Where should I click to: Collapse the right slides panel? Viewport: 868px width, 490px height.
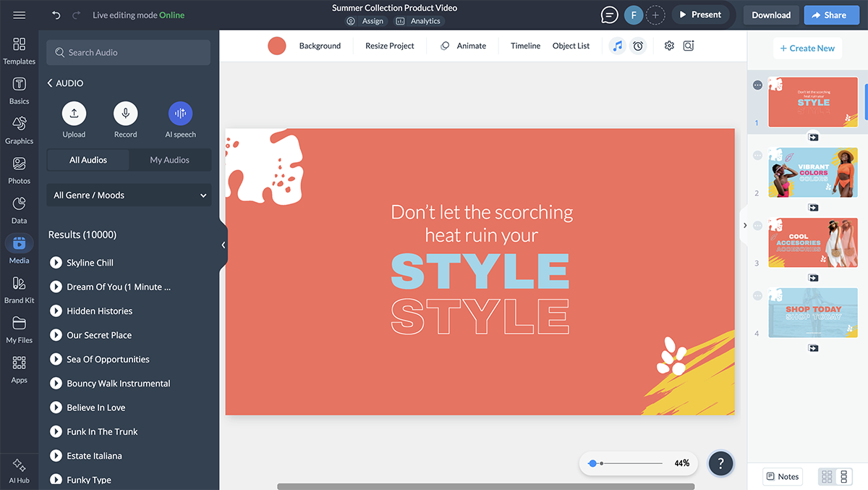click(744, 225)
